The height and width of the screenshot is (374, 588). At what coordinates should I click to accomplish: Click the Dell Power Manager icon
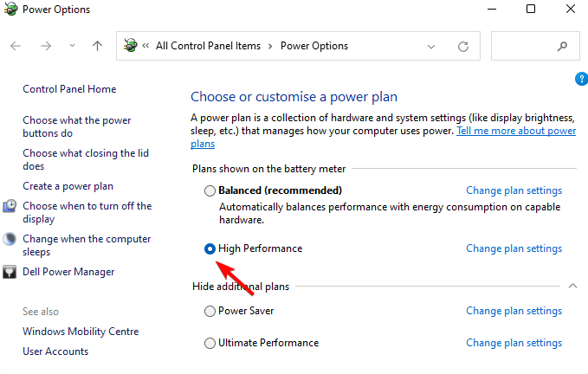pyautogui.click(x=10, y=272)
